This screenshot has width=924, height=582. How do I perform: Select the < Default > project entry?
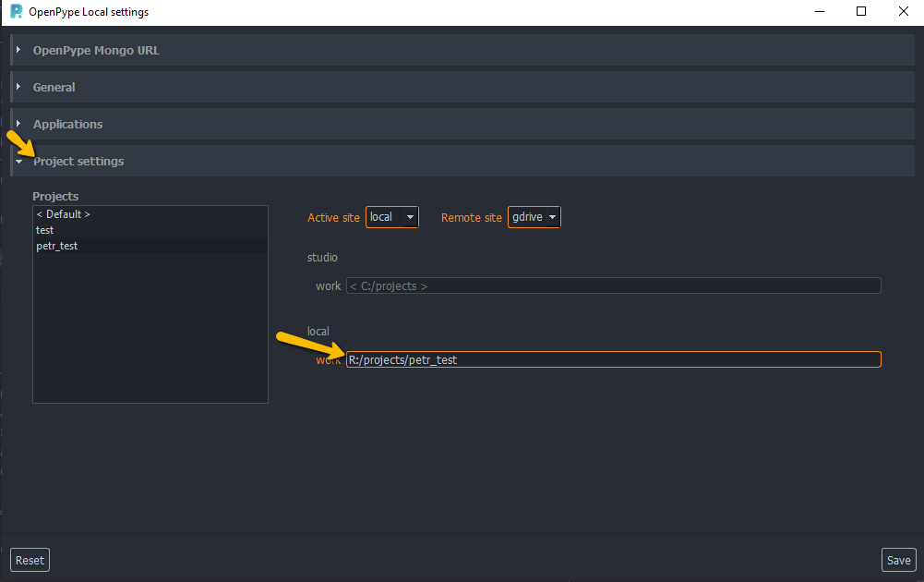click(x=63, y=214)
